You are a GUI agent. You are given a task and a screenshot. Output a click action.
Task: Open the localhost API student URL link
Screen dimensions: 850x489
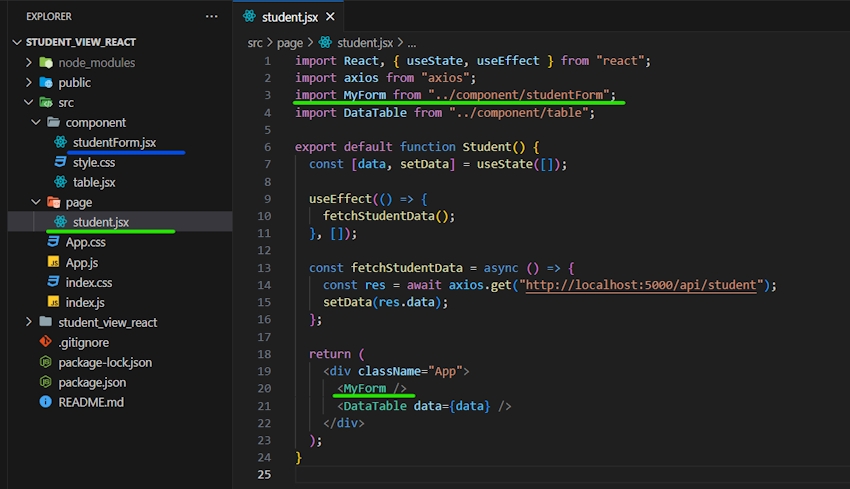[640, 285]
